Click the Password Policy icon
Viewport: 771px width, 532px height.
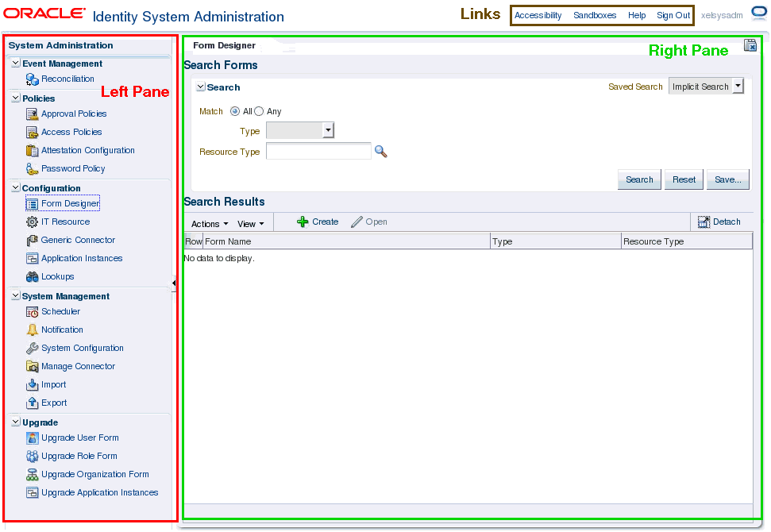(32, 168)
